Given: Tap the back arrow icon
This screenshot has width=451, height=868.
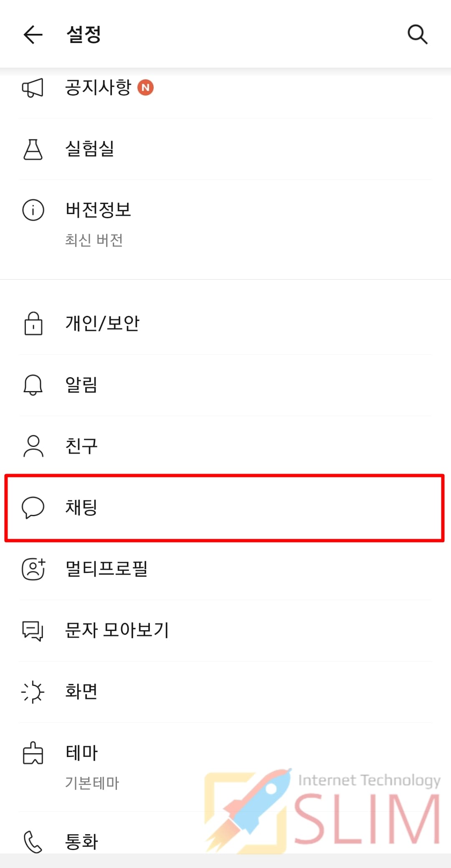Looking at the screenshot, I should (x=33, y=34).
